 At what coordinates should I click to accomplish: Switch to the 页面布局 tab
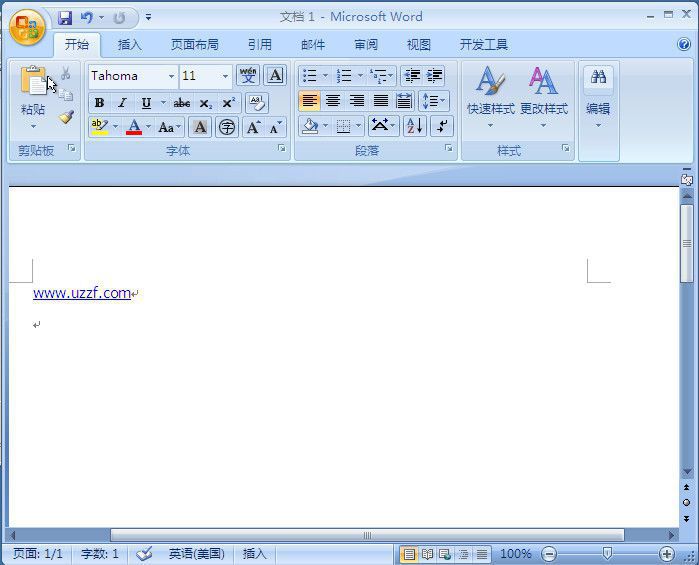click(194, 45)
